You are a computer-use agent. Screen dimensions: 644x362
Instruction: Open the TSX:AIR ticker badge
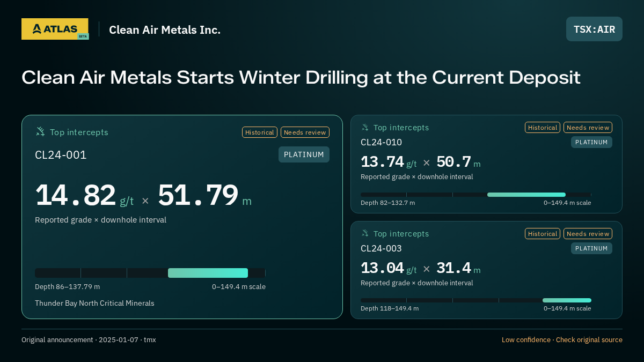click(x=594, y=29)
